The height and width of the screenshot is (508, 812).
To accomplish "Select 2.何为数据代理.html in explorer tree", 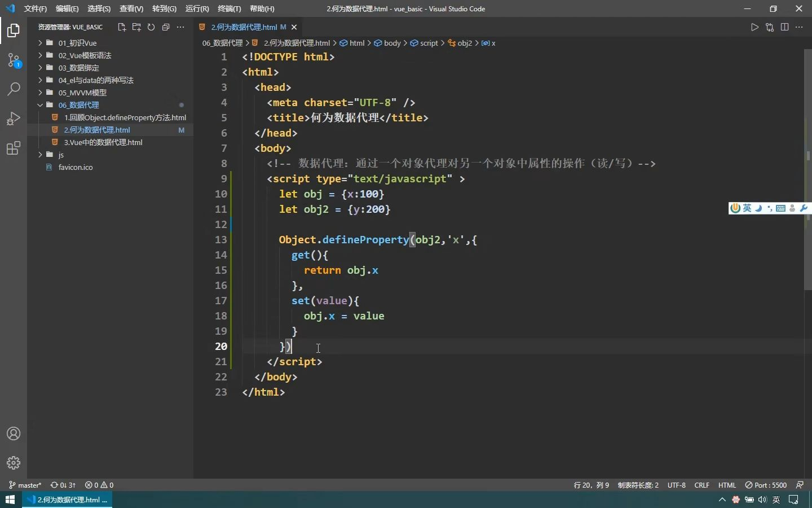I will click(x=110, y=130).
